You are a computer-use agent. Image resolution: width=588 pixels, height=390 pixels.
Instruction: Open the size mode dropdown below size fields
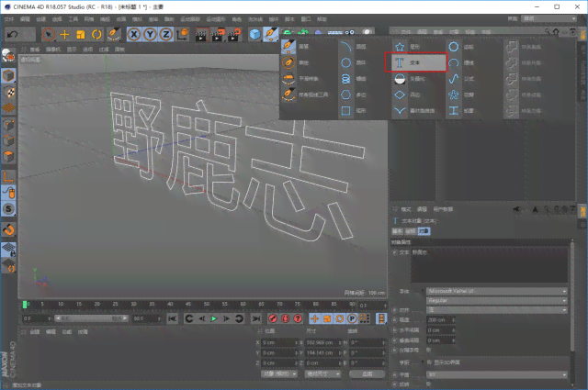pos(322,373)
